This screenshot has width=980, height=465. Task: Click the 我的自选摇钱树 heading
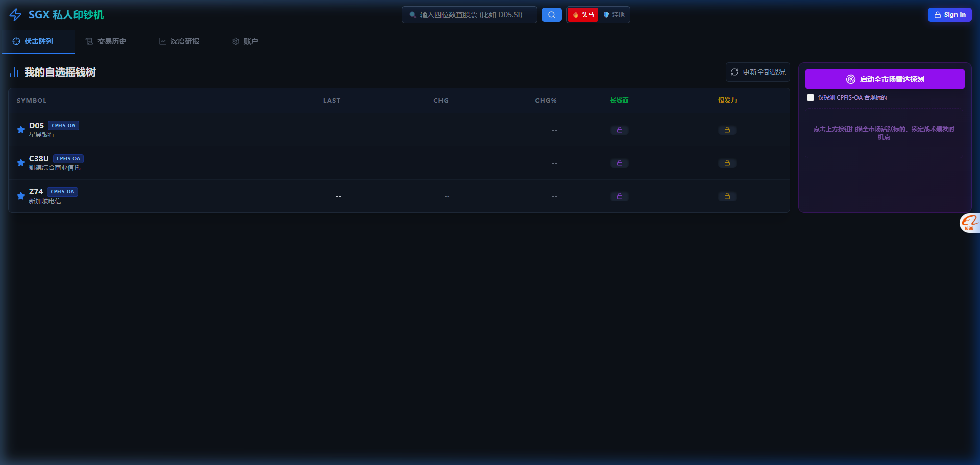[60, 72]
